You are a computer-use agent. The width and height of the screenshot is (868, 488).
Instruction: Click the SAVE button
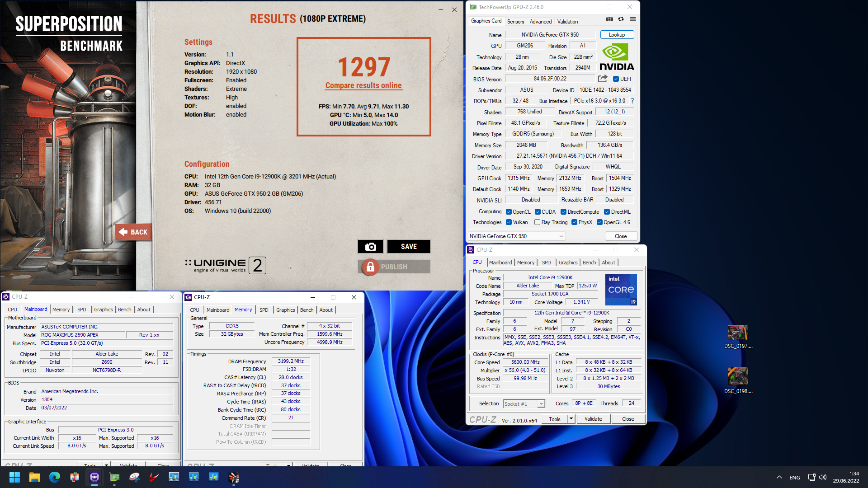point(409,247)
